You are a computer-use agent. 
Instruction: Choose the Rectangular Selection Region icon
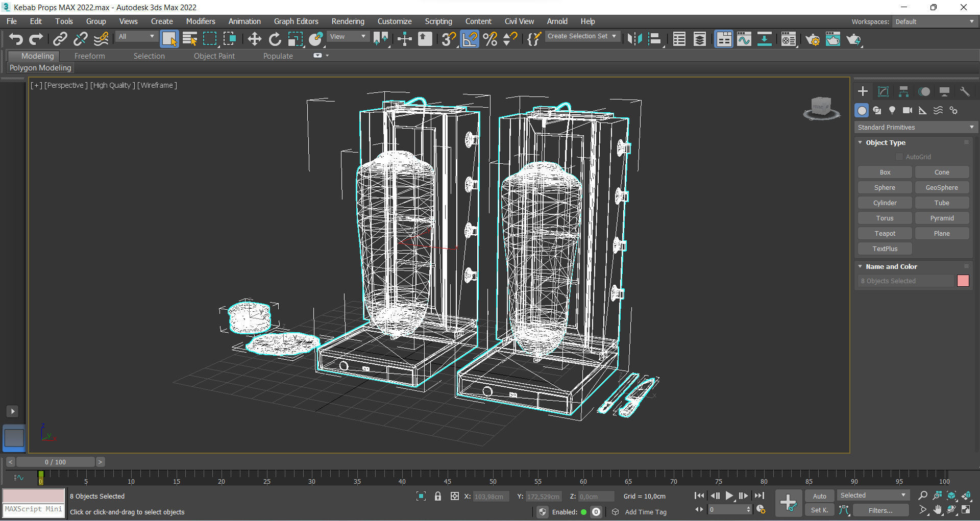coord(210,39)
